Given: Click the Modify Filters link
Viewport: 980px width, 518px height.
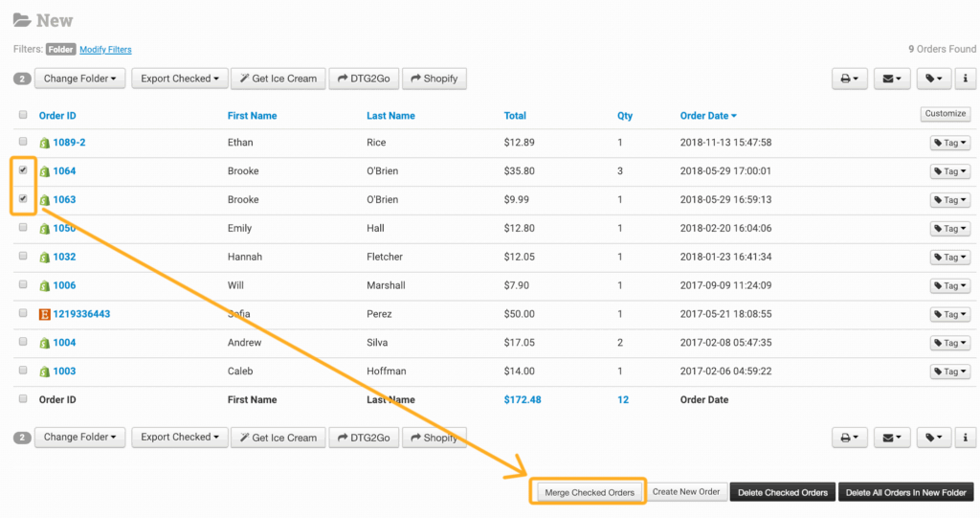Looking at the screenshot, I should 105,50.
